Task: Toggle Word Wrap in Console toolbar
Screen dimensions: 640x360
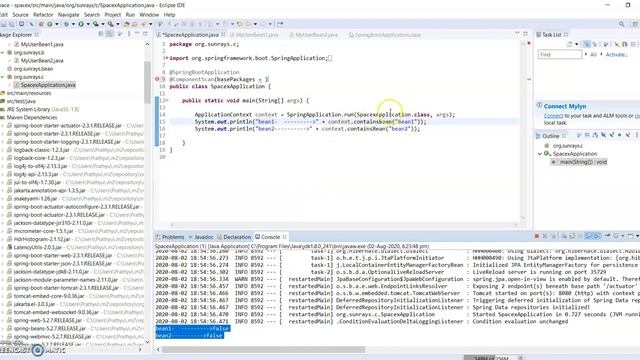Action: [580, 236]
